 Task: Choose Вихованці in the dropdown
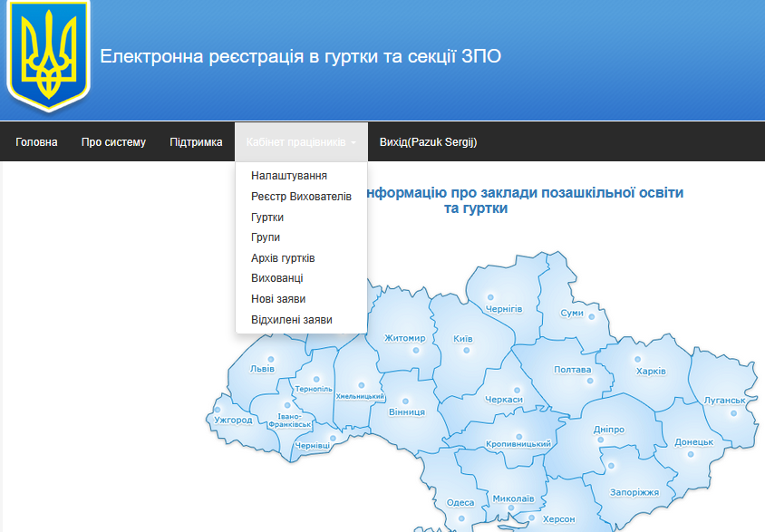point(276,278)
